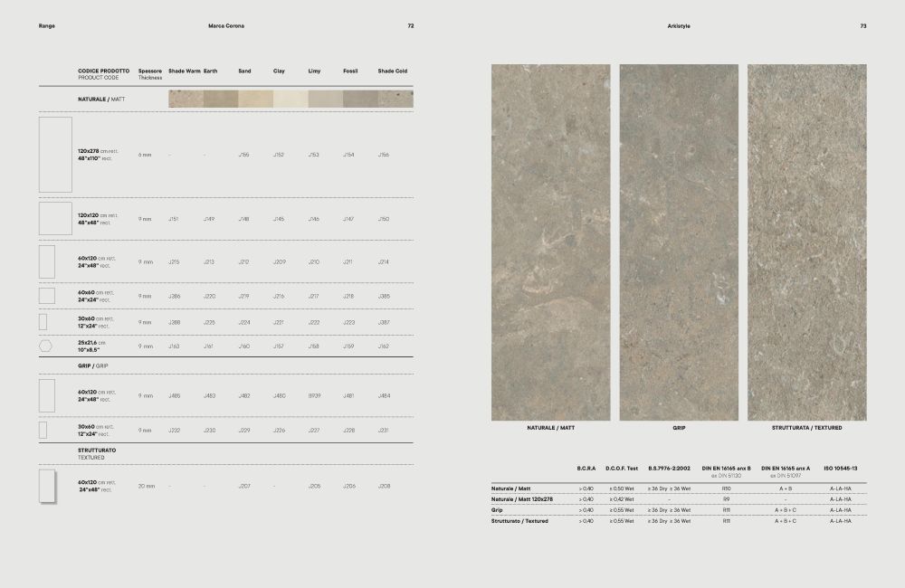905x588 pixels.
Task: Select the Naturale / Matt 120x278 specs row
Action: pos(679,499)
